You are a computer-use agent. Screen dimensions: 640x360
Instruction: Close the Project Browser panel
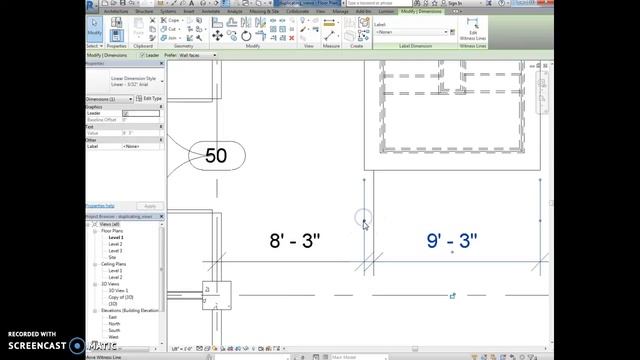(161, 216)
